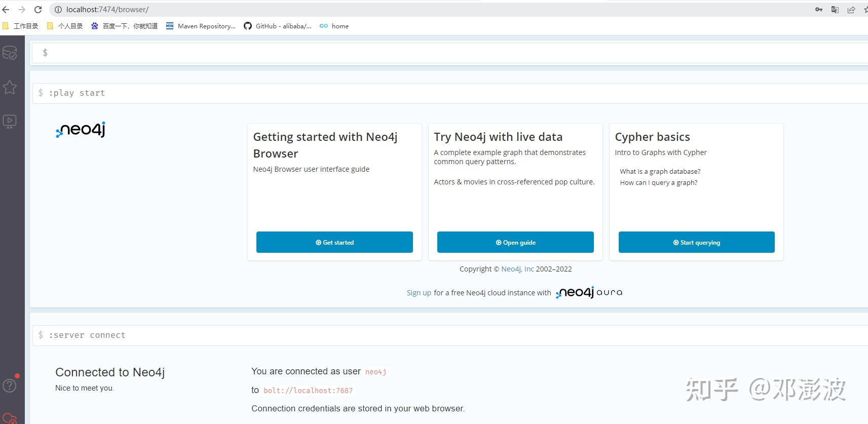Open the Help question mark icon

pyautogui.click(x=10, y=386)
